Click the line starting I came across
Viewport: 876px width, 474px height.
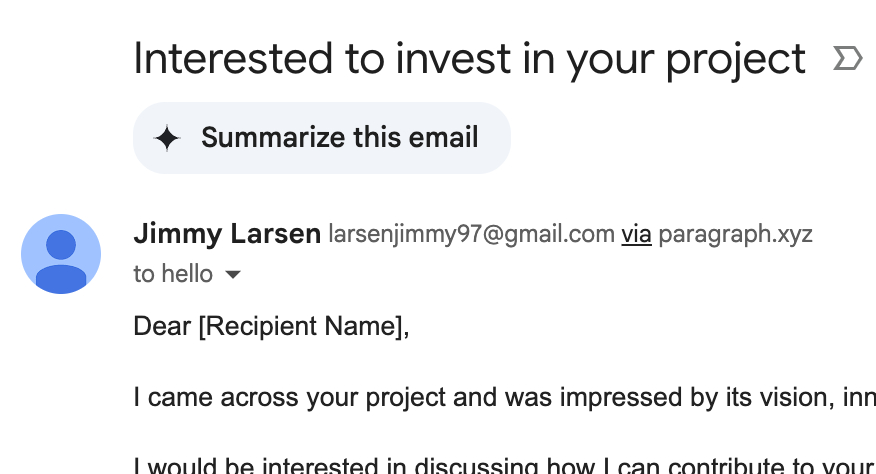(504, 397)
